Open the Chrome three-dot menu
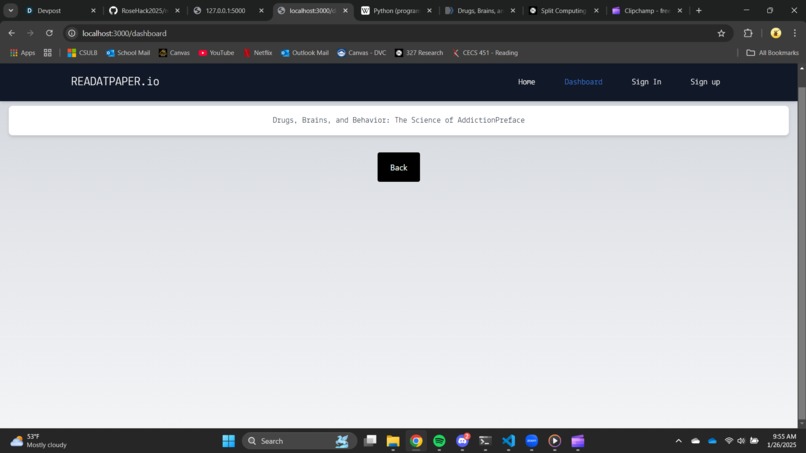 tap(795, 33)
